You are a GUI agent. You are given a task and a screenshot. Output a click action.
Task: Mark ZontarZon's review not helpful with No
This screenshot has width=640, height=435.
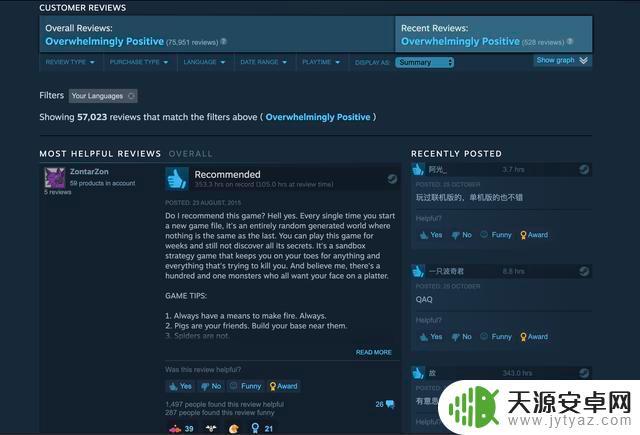click(x=211, y=386)
